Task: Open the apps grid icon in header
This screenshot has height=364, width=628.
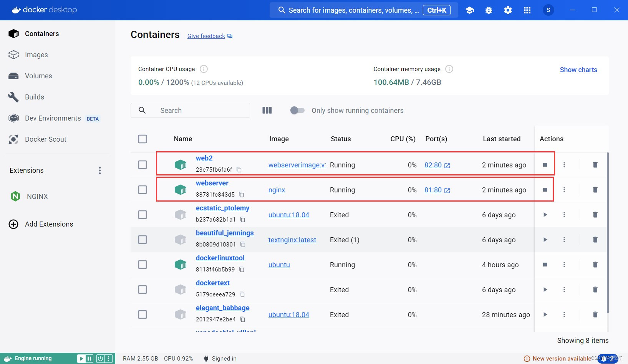Action: (x=527, y=10)
